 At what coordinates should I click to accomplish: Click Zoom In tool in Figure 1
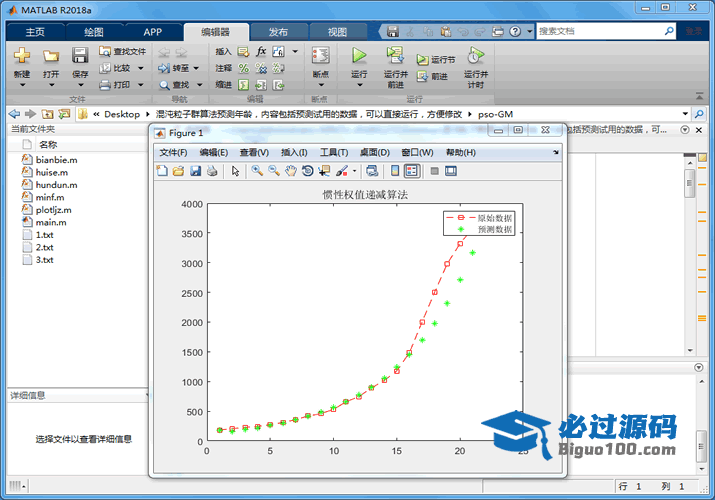pos(257,171)
